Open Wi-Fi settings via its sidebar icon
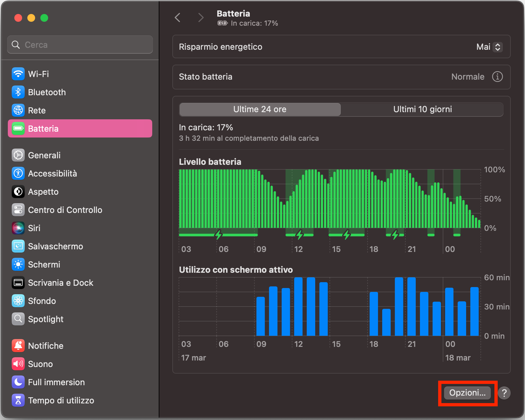Screen dimensions: 525x420 coord(18,74)
